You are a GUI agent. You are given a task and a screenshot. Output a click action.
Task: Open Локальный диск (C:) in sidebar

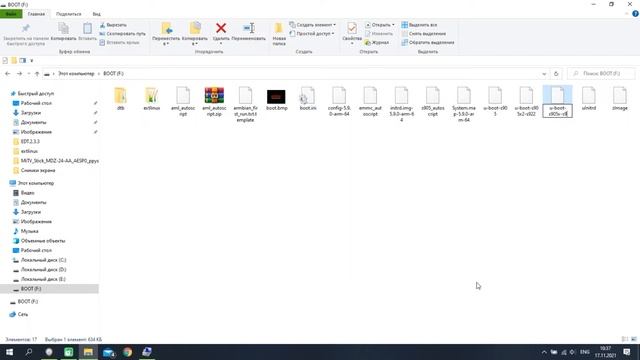pyautogui.click(x=43, y=260)
